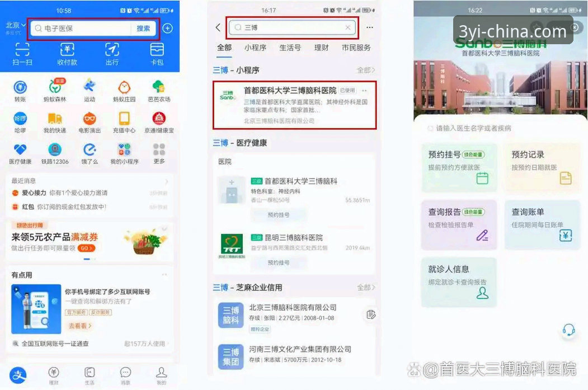Tap the doctor or disease search field

501,128
